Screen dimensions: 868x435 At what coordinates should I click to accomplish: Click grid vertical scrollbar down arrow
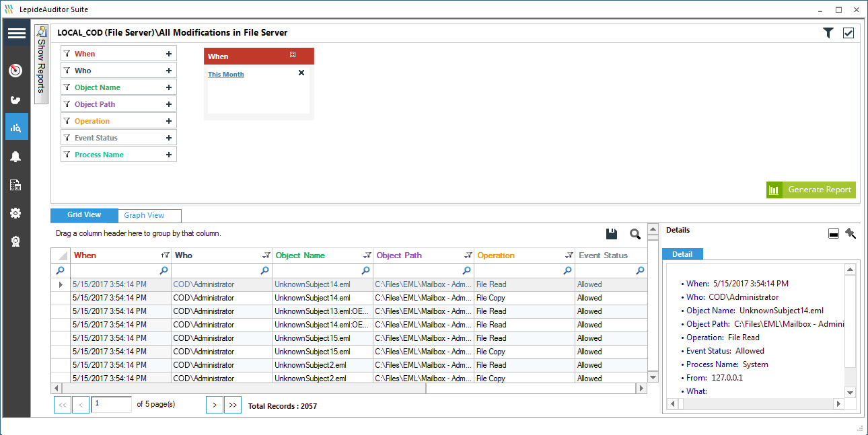653,377
